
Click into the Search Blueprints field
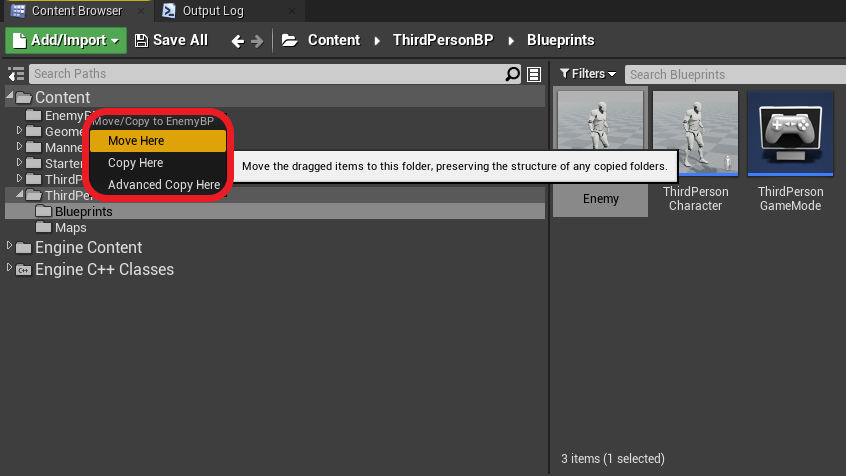[735, 74]
